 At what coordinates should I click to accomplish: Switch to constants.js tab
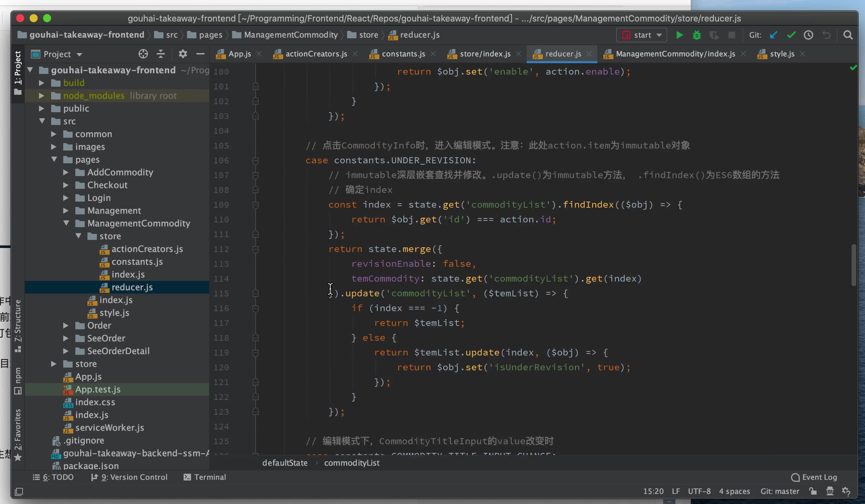(403, 54)
